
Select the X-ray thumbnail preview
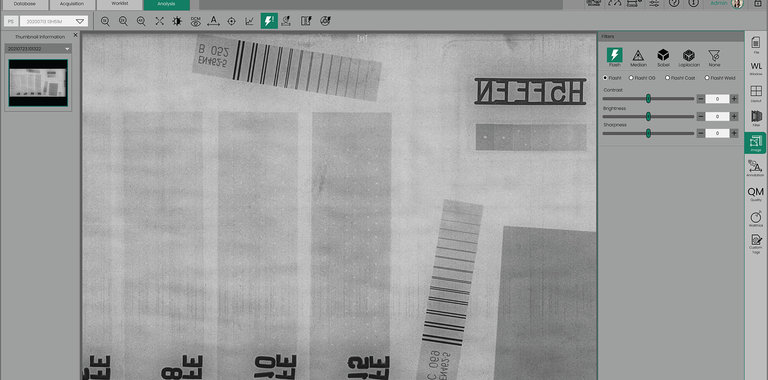click(x=38, y=83)
